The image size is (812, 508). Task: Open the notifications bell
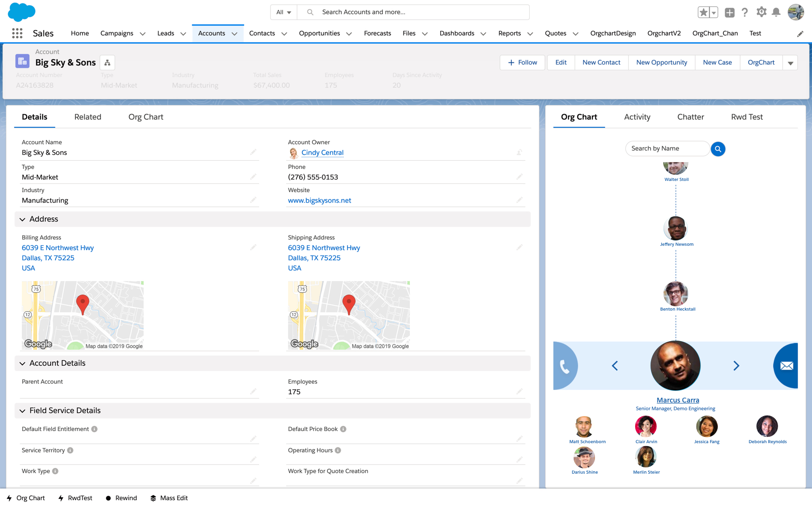tap(776, 13)
